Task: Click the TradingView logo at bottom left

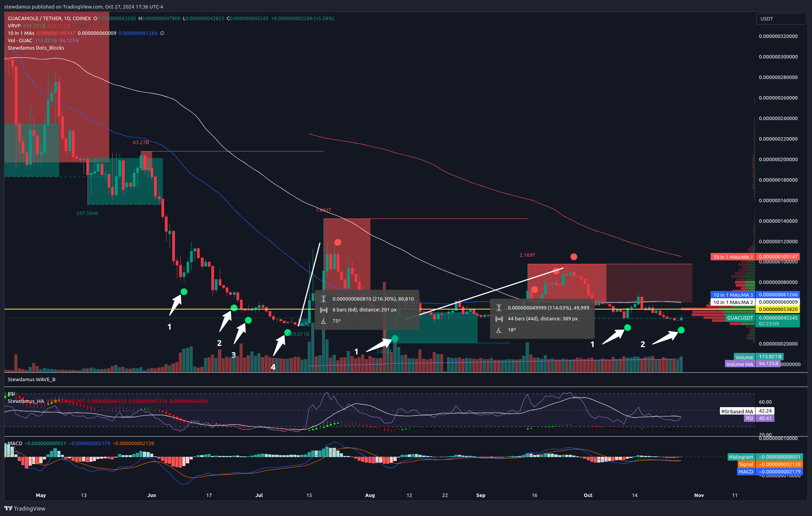Action: (25, 508)
